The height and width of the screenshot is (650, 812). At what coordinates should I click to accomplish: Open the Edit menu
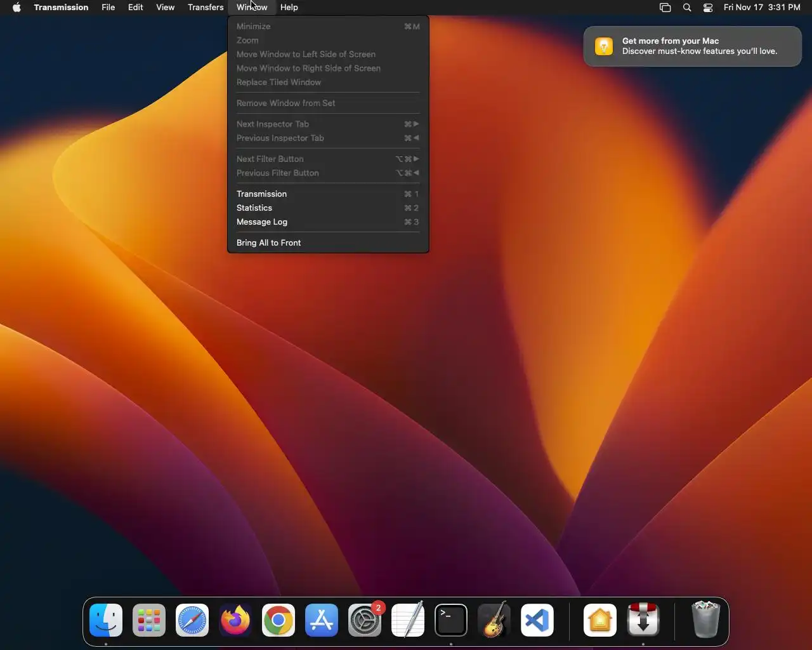point(136,8)
